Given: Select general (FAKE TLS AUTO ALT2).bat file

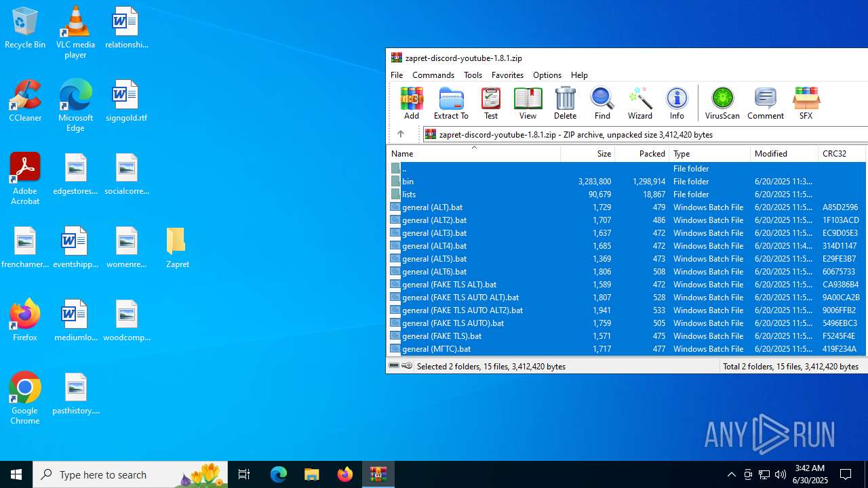Looking at the screenshot, I should coord(627,310).
